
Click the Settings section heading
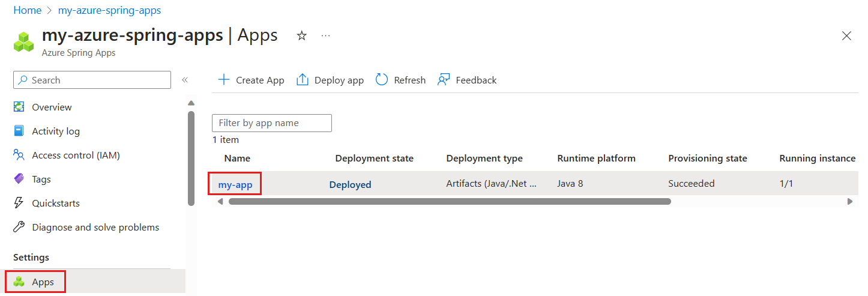31,257
